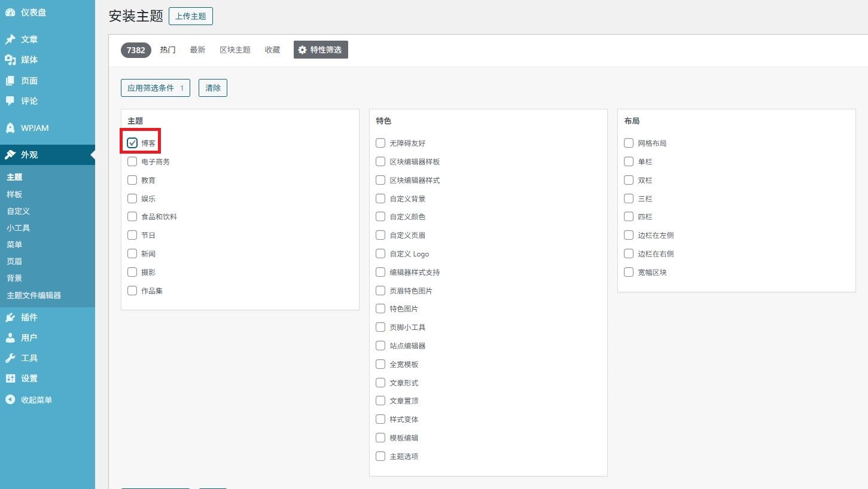Check the 电子商务 checkbox
868x489 pixels.
pos(132,162)
